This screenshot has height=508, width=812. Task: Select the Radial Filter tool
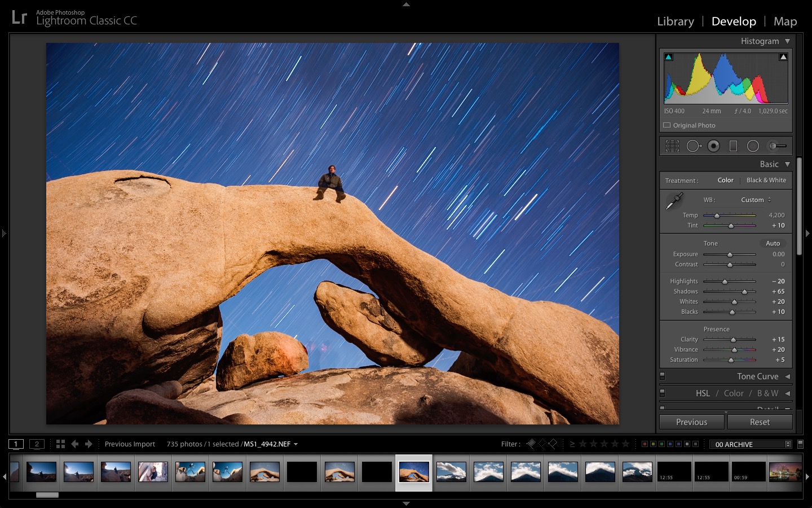tap(753, 146)
